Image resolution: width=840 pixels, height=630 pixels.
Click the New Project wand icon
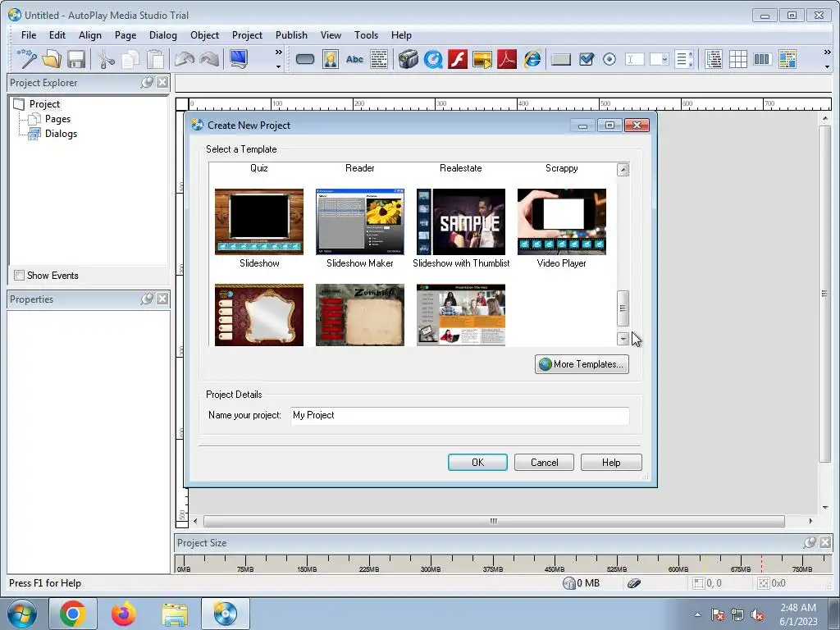point(27,59)
